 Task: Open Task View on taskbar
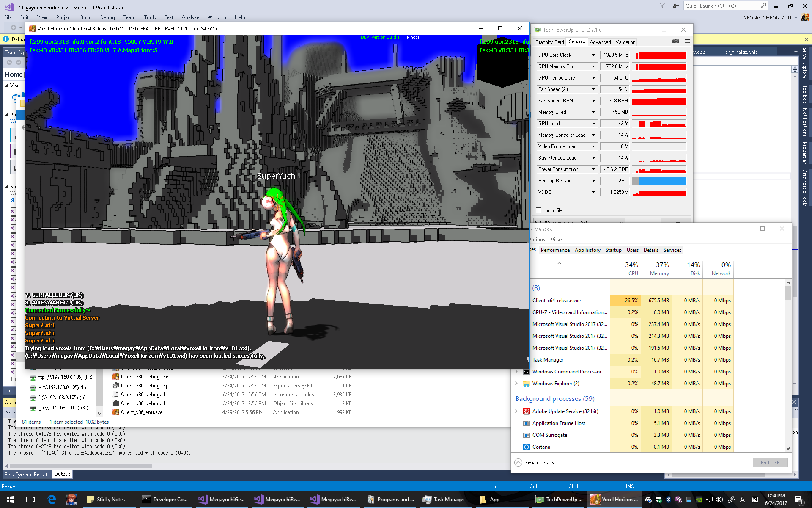pyautogui.click(x=30, y=500)
